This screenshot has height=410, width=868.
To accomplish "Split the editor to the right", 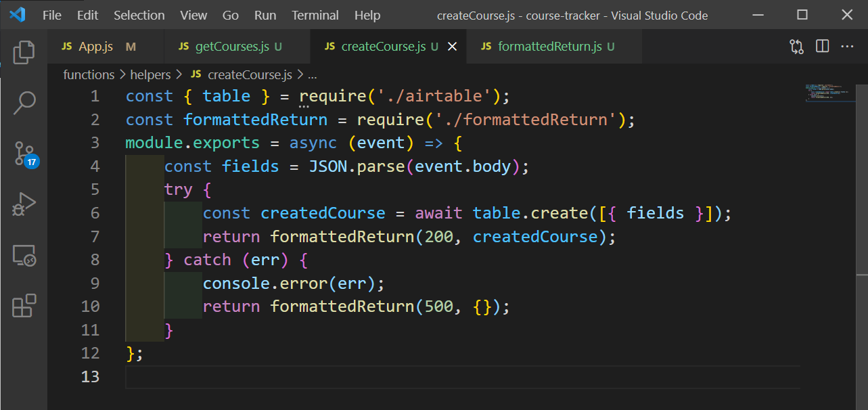I will point(822,47).
